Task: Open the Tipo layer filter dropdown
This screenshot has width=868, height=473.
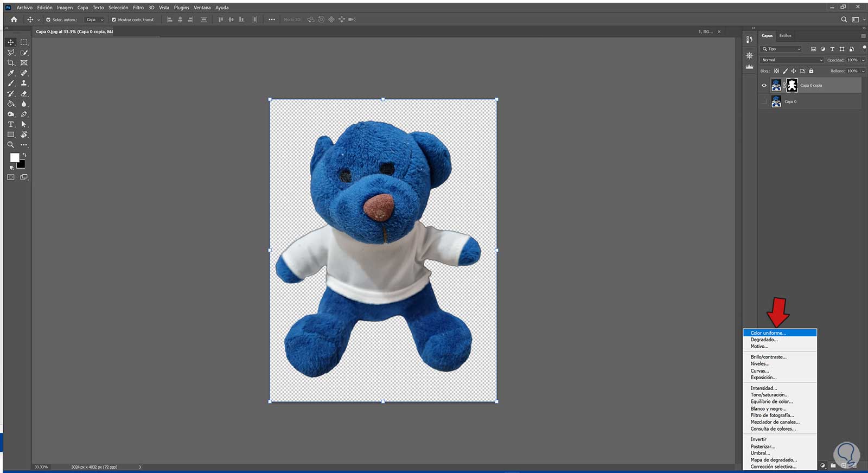Action: pyautogui.click(x=782, y=49)
